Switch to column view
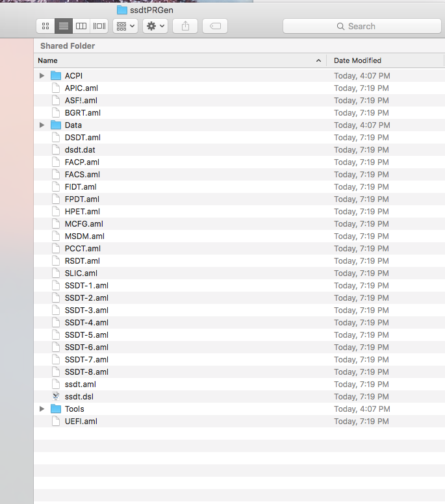Viewport: 445px width, 504px height. tap(81, 26)
